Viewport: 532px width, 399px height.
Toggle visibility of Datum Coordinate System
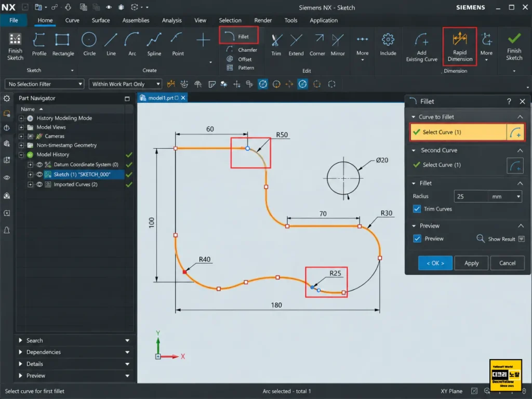coord(39,165)
